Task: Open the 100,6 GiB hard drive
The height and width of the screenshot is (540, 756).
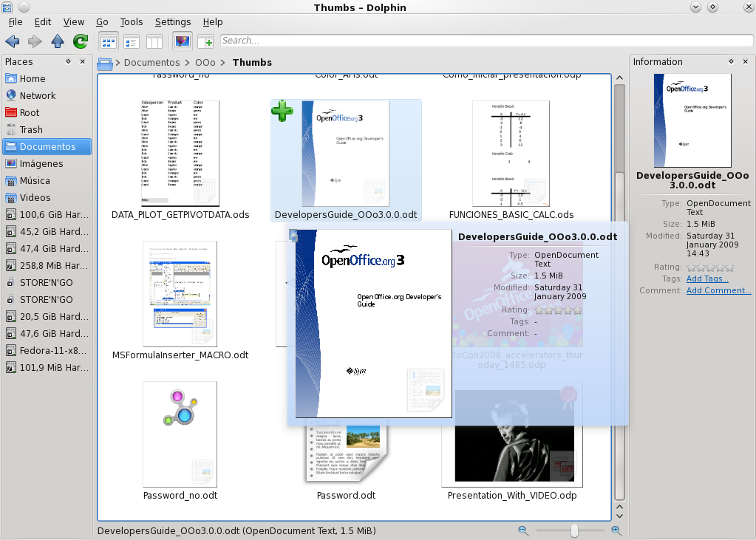Action: pos(47,214)
